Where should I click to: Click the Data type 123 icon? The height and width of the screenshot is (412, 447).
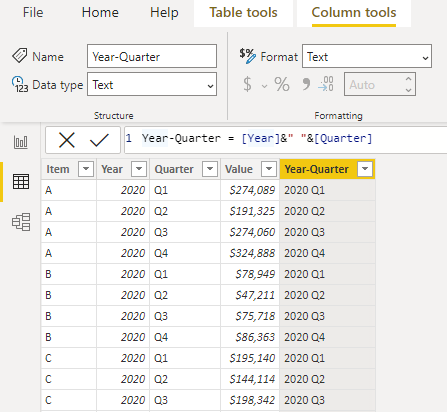[20, 84]
